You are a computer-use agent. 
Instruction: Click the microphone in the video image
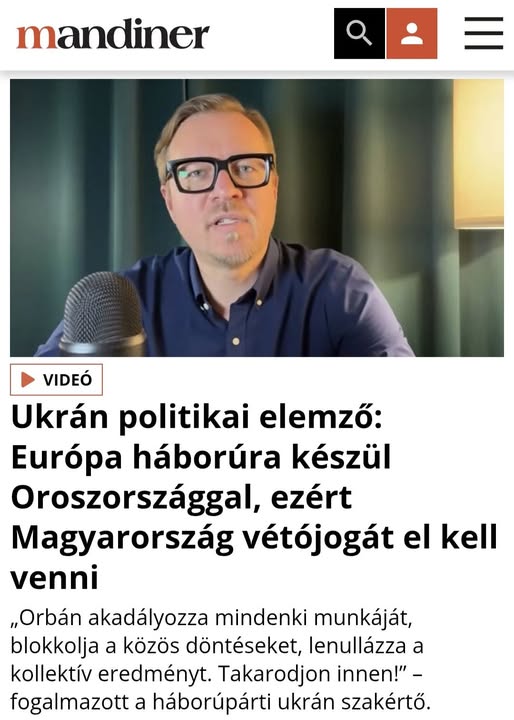pos(103,315)
